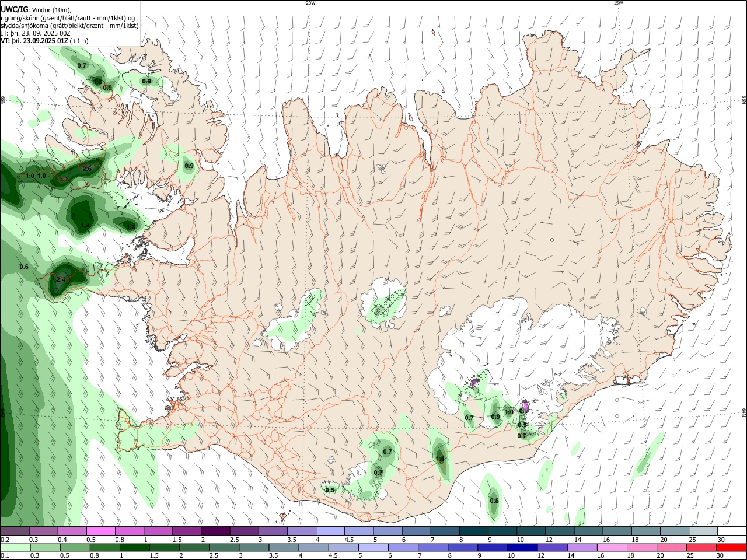Viewport: 747px width, 560px height.
Task: Click the red swatch labelled 30 in bottom legend row
Action: (x=731, y=547)
